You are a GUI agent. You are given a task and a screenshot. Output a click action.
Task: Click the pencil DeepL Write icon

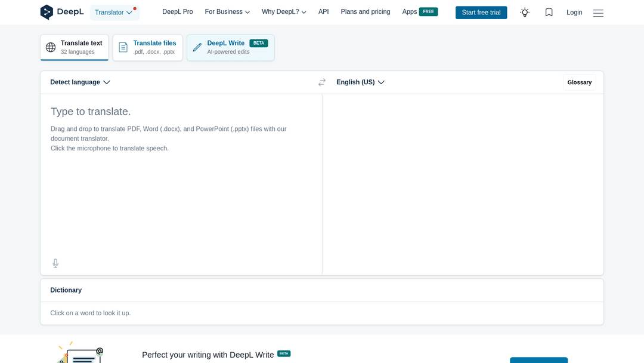click(x=197, y=47)
